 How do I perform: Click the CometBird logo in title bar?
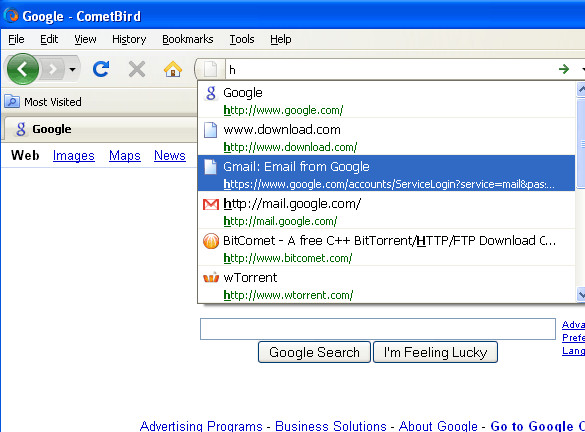point(11,16)
